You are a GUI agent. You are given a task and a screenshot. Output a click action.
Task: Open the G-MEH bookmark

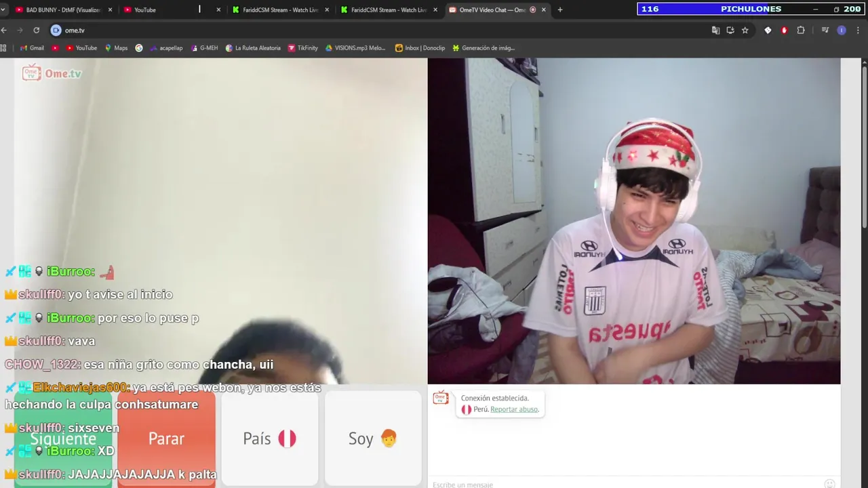coord(204,48)
